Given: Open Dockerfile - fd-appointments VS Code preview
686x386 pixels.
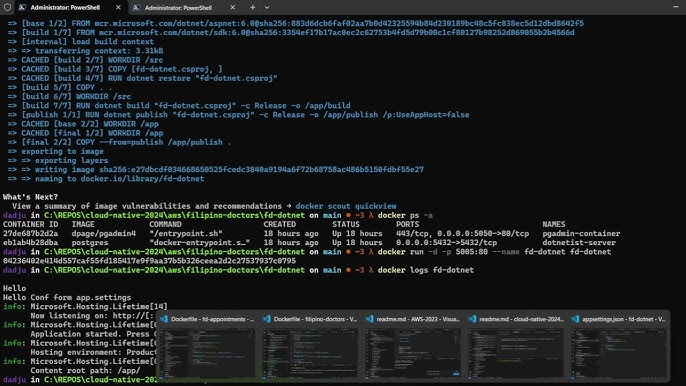Looking at the screenshot, I should pyautogui.click(x=207, y=346).
